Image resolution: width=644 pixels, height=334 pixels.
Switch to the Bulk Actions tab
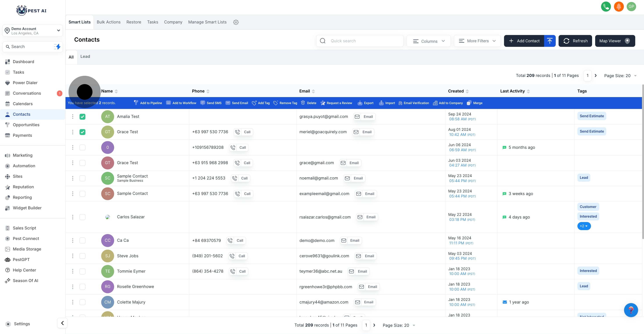coord(108,22)
